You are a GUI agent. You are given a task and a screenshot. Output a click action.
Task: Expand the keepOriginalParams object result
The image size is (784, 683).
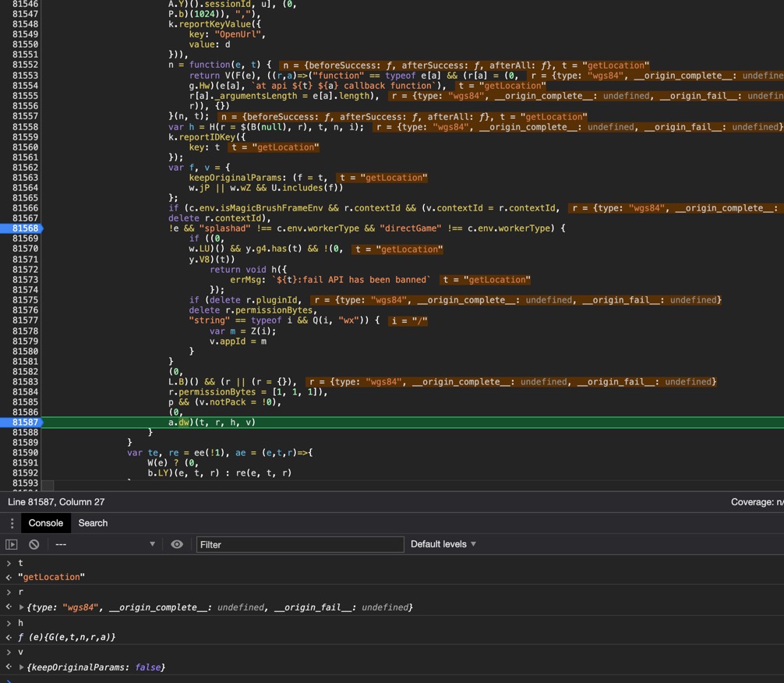(21, 667)
